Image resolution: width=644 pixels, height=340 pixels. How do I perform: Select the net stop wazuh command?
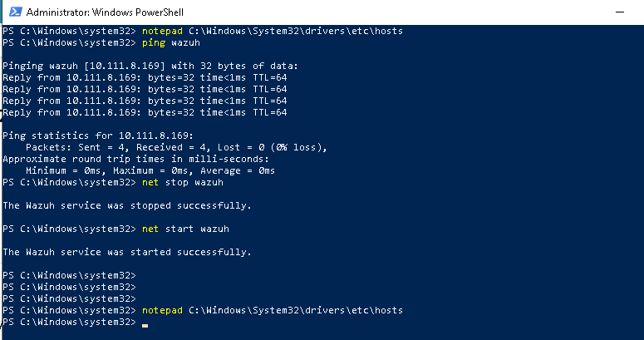[183, 182]
